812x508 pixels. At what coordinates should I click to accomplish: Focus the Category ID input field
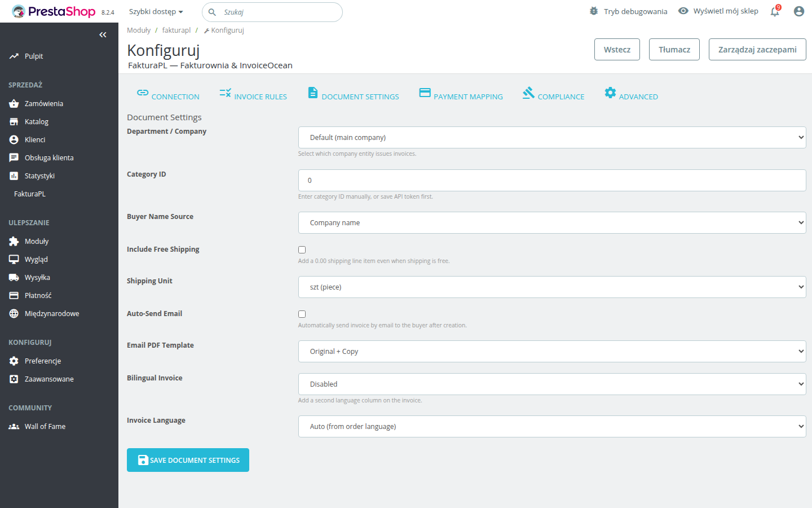click(551, 181)
